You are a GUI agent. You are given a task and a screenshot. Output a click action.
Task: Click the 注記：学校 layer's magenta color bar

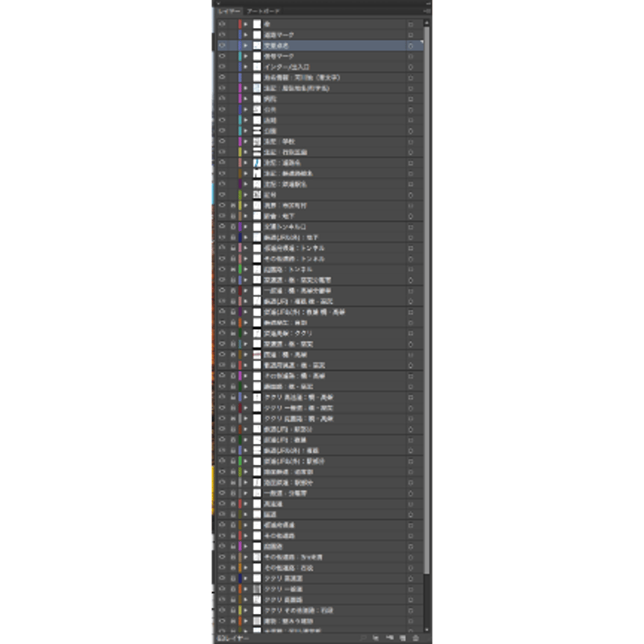click(x=240, y=141)
